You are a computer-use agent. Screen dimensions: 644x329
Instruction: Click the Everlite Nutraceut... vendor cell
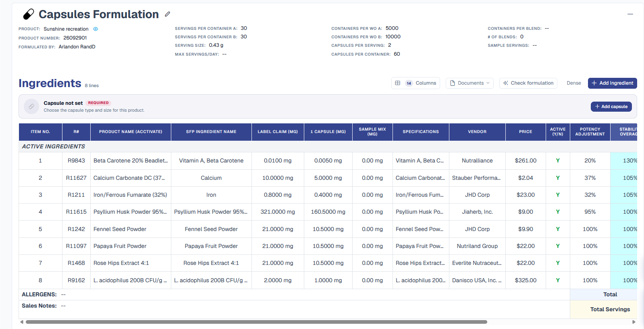point(477,263)
